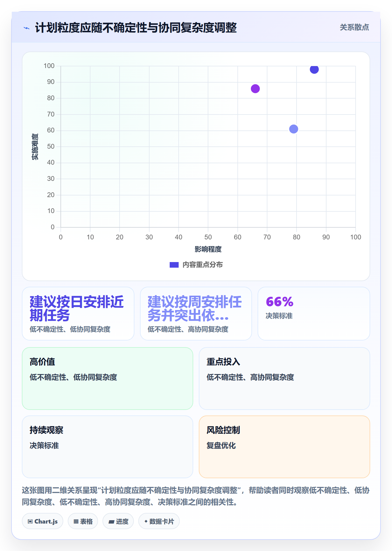This screenshot has width=392, height=551.
Task: Toggle the 内容重点分布 legend color box
Action: coord(174,265)
